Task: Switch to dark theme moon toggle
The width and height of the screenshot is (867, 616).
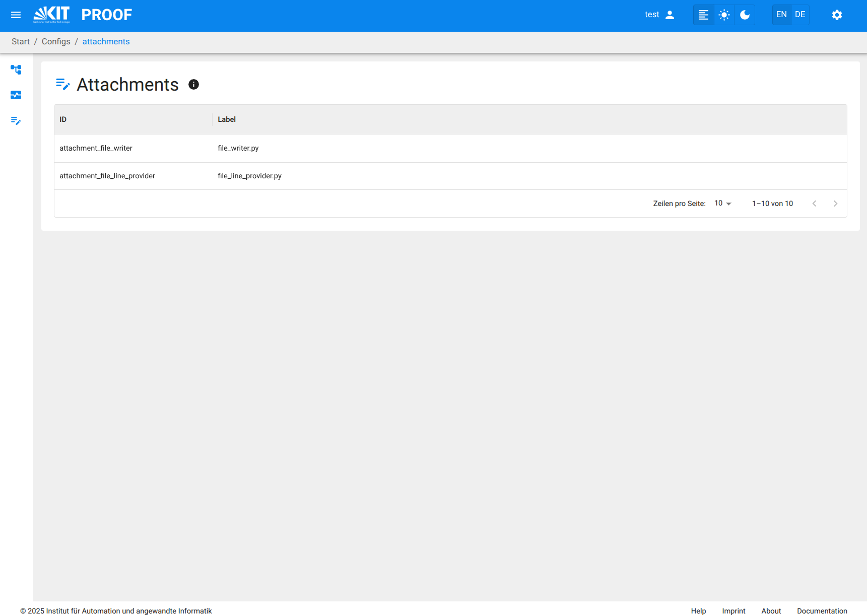Action: (x=745, y=15)
